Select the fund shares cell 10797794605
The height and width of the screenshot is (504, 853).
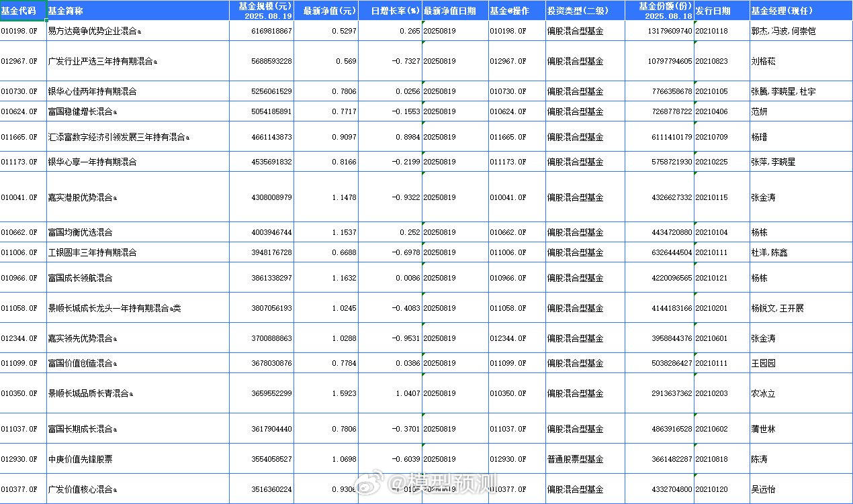click(x=659, y=61)
